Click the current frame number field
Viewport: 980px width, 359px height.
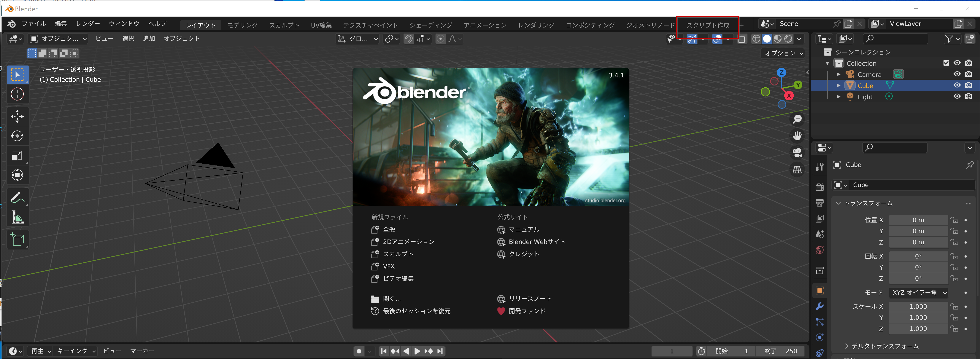(671, 351)
